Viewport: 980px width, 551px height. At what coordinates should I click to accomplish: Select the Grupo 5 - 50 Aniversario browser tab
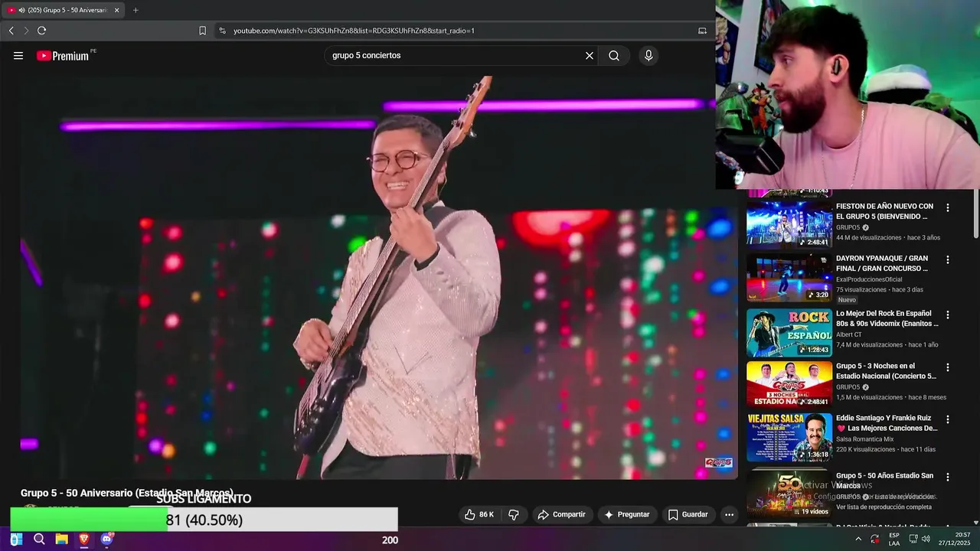[64, 10]
